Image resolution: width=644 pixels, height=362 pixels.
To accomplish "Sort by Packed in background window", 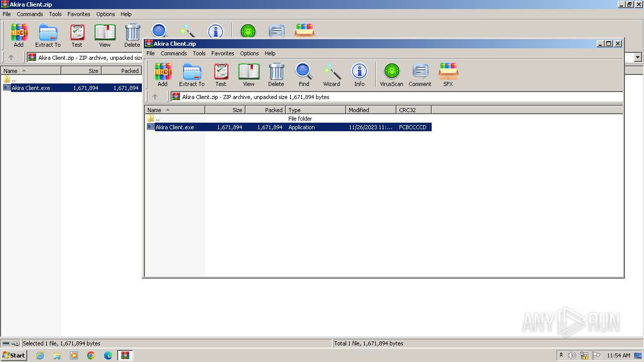I will click(121, 70).
